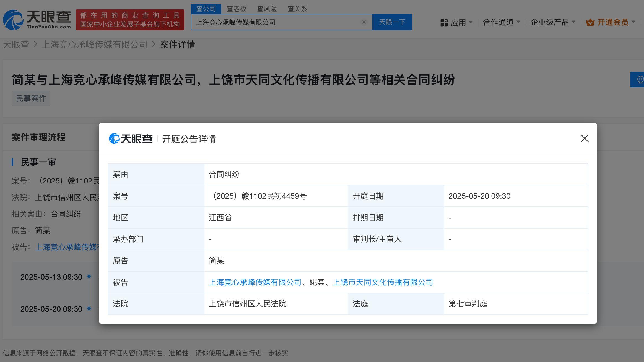Click the 应用 grid icon
This screenshot has width=644, height=362.
click(444, 22)
